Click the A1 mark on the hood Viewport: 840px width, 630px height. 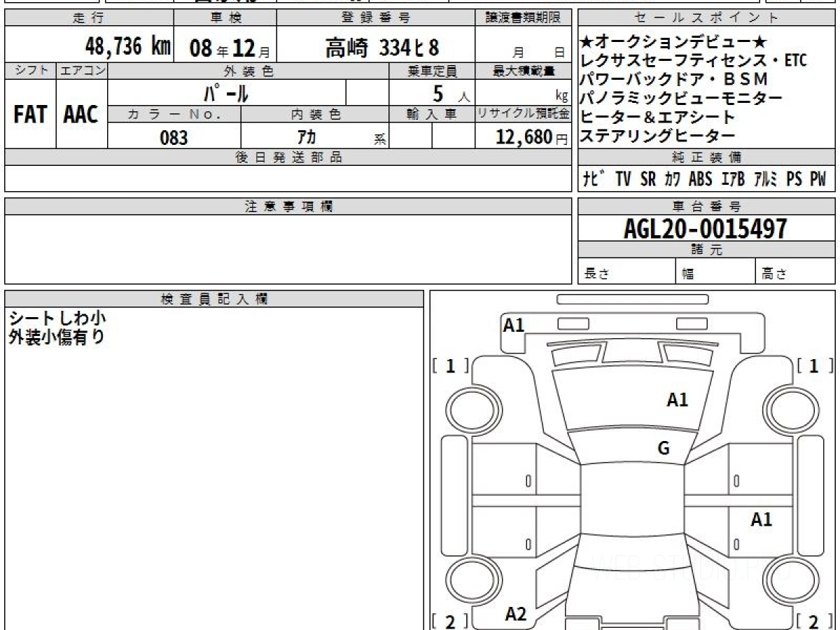click(677, 400)
